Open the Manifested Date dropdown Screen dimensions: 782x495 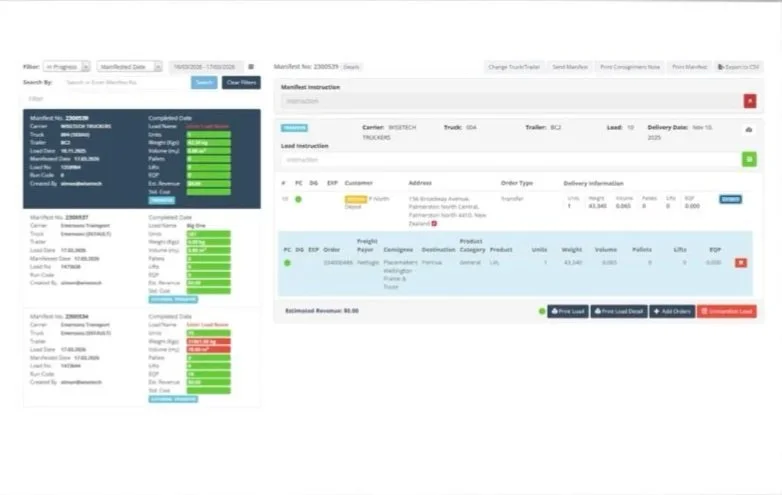[x=129, y=67]
